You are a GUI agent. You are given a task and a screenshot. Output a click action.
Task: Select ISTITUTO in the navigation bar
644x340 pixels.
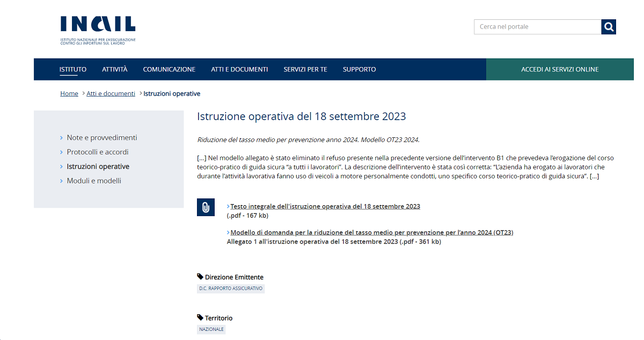(x=72, y=69)
